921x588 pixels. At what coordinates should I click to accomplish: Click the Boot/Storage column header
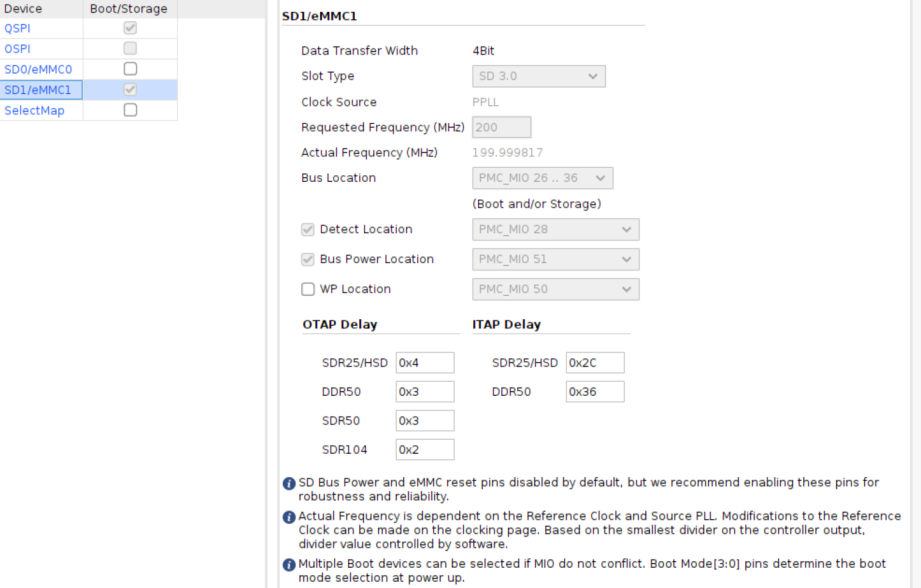coord(130,9)
